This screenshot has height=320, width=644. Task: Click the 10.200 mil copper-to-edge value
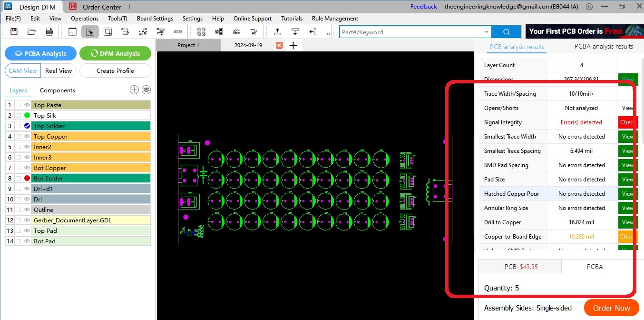(581, 237)
